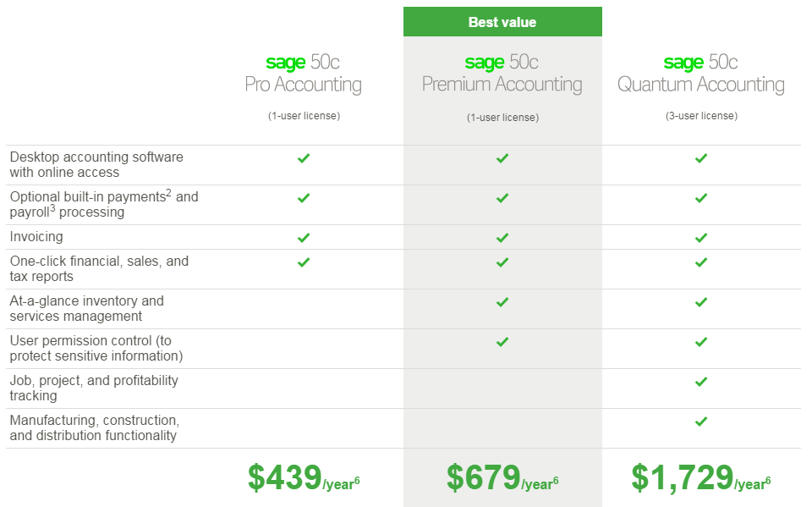Viewport: 812px width, 507px height.
Task: Click Pro one-click financial reports checkmark
Action: pos(304,262)
